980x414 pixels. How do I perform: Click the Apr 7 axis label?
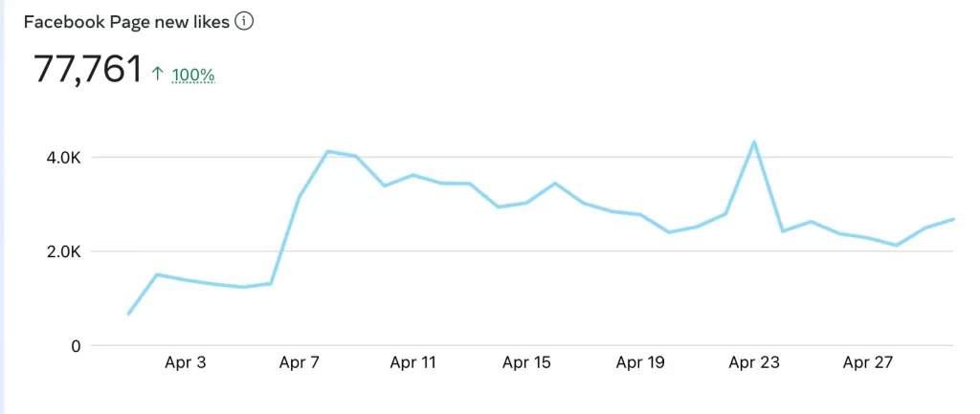(299, 362)
